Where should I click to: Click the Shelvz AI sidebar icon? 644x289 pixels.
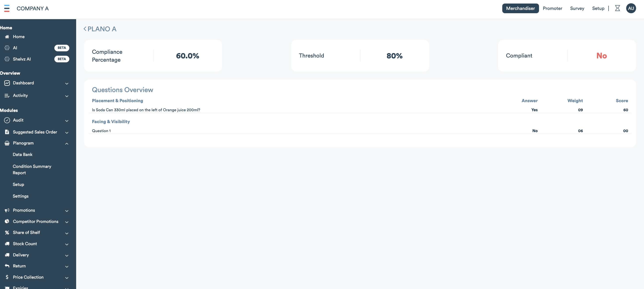click(x=7, y=59)
